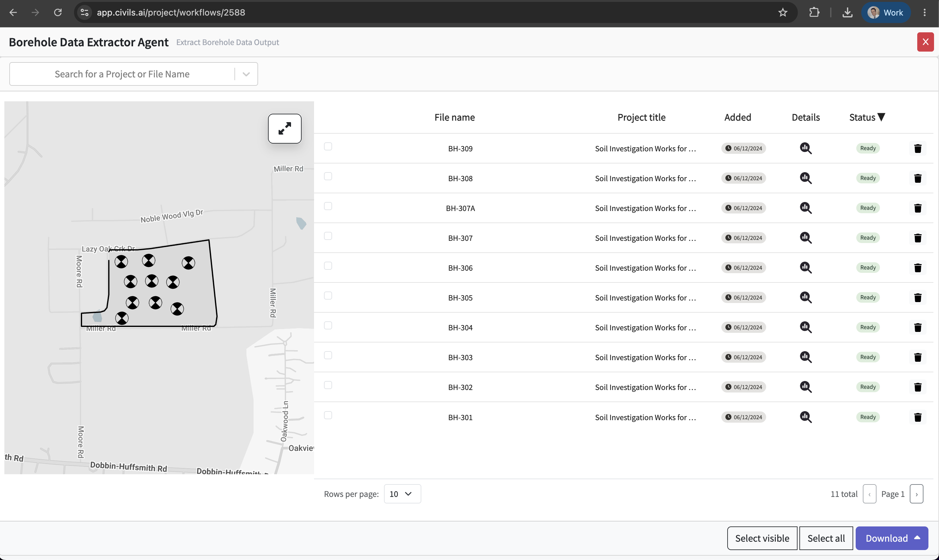The width and height of the screenshot is (939, 560).
Task: Expand the project search dropdown arrow
Action: pos(246,74)
